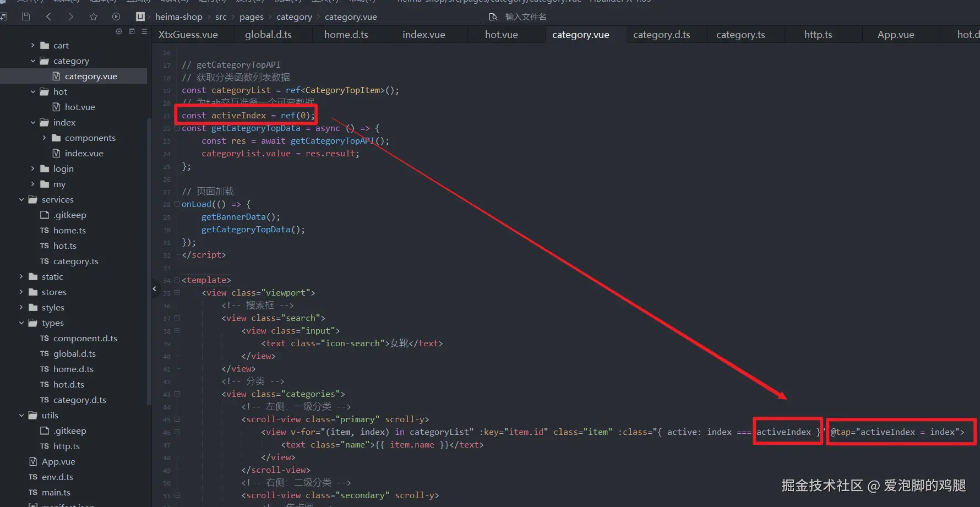
Task: Switch to the global.d.ts tab
Action: [x=268, y=35]
